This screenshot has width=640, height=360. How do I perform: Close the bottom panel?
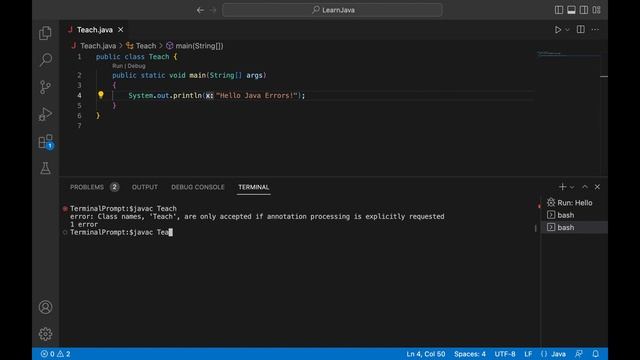[597, 187]
